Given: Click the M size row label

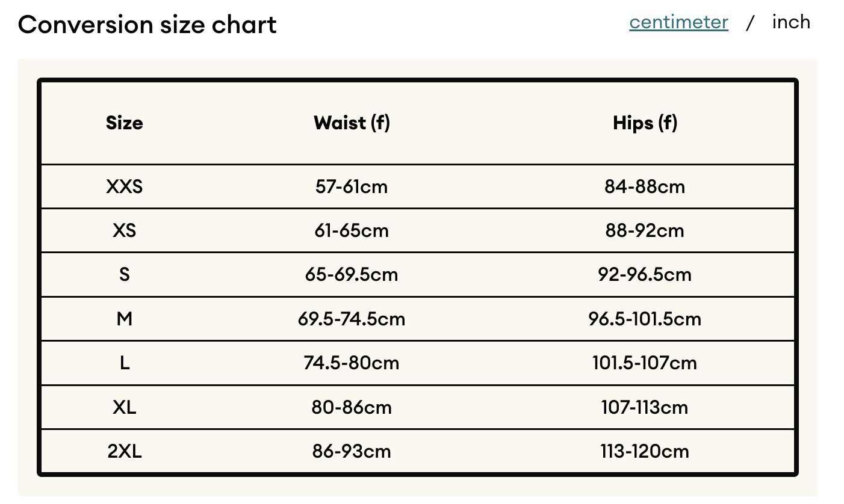Looking at the screenshot, I should pos(125,319).
